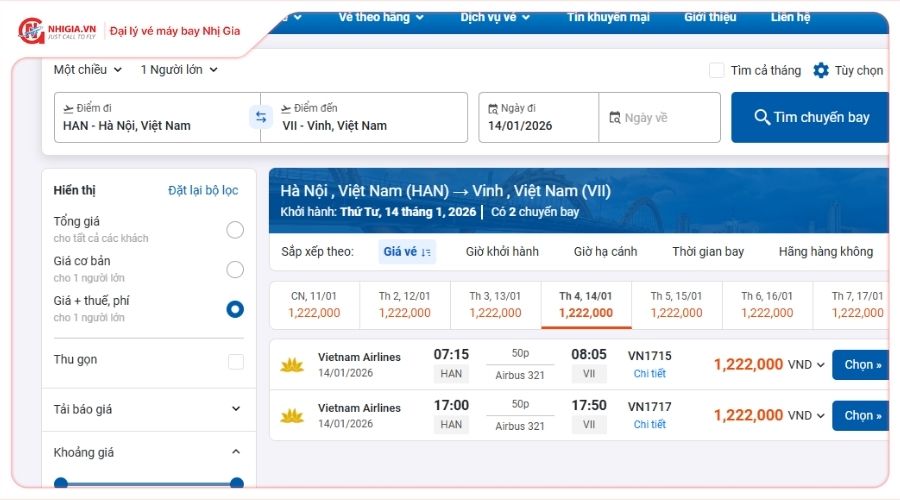Viewport: 900px width, 500px height.
Task: Open Giới thiệu menu item
Action: point(710,17)
